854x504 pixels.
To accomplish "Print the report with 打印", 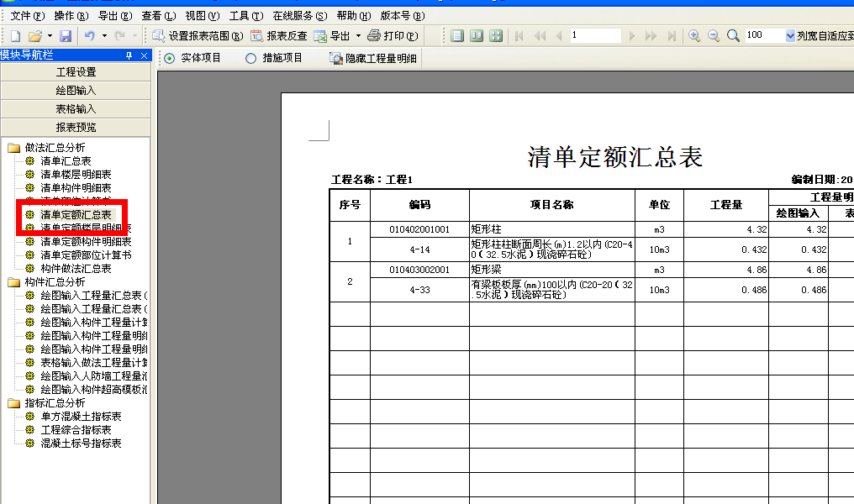I will 393,36.
